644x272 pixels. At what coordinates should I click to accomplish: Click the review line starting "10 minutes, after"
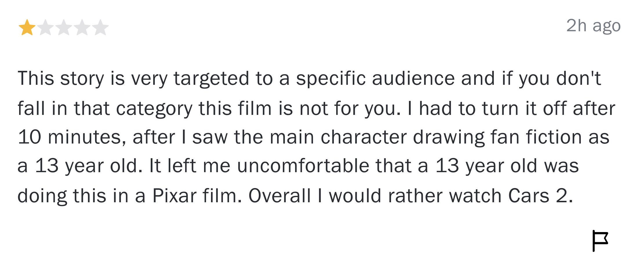313,137
